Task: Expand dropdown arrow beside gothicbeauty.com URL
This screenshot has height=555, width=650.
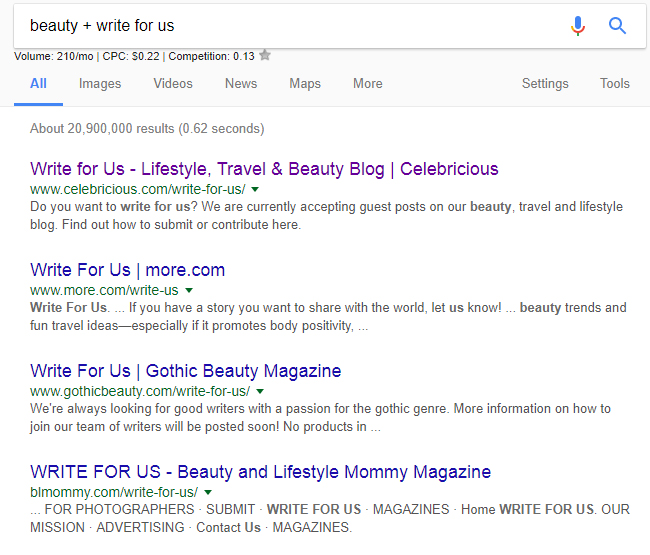Action: pos(260,391)
